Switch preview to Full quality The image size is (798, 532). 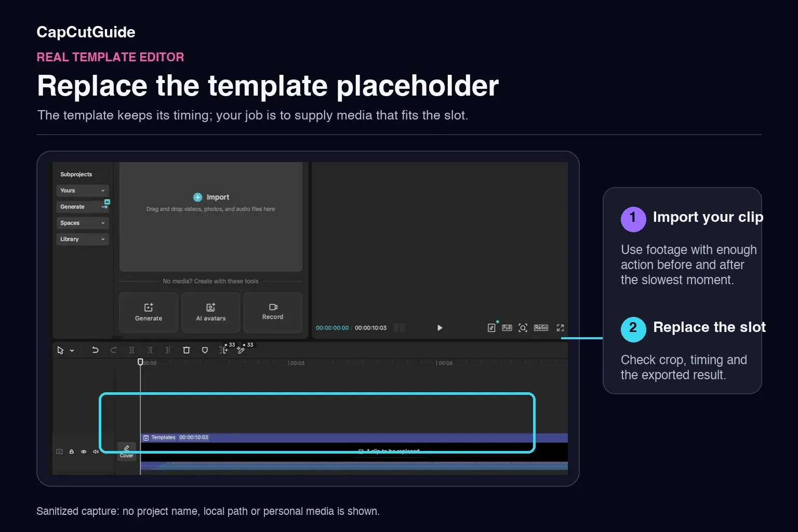pyautogui.click(x=507, y=328)
